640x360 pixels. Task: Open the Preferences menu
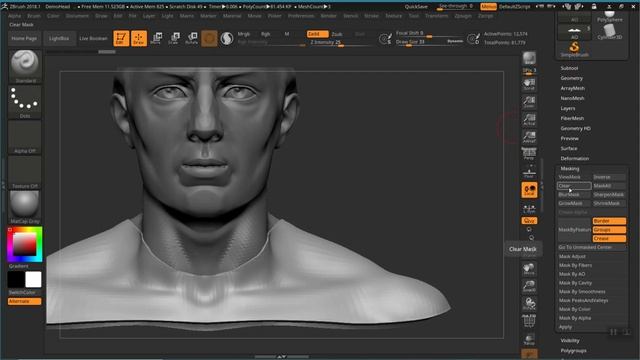pyautogui.click(x=301, y=16)
